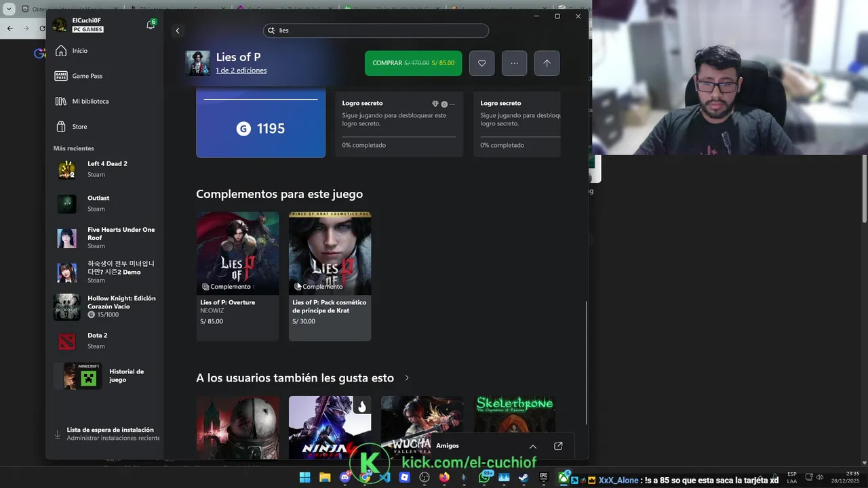Open Mi biblioteca library icon
Screen dimensions: 868x488
[61, 101]
